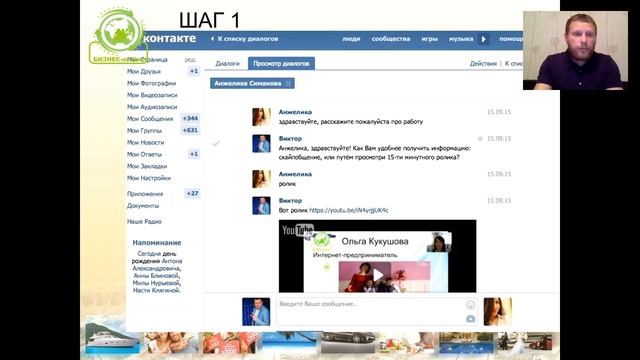Switch to the Диалоги tab
This screenshot has width=640, height=360.
[227, 64]
